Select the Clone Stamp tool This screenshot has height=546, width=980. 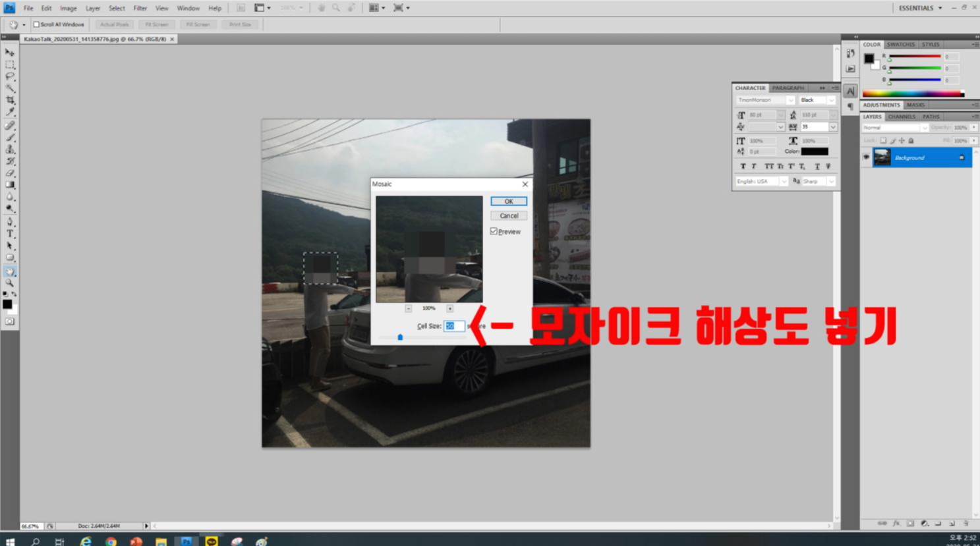point(10,150)
